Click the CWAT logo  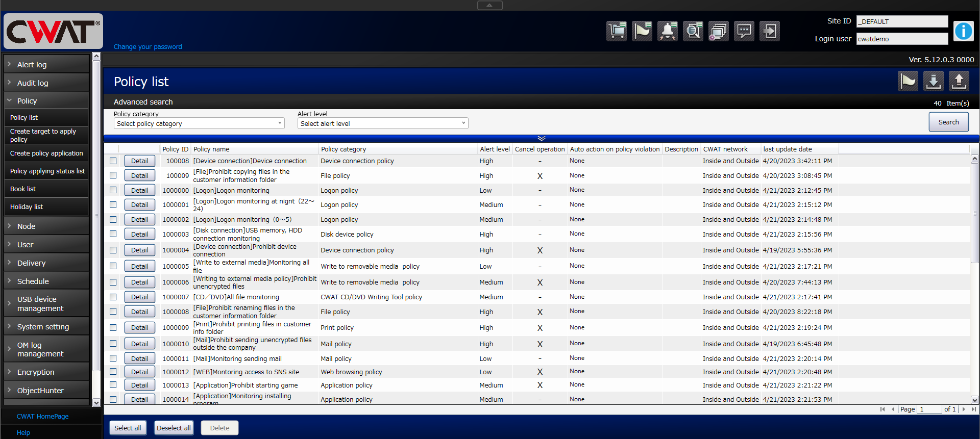(x=53, y=31)
